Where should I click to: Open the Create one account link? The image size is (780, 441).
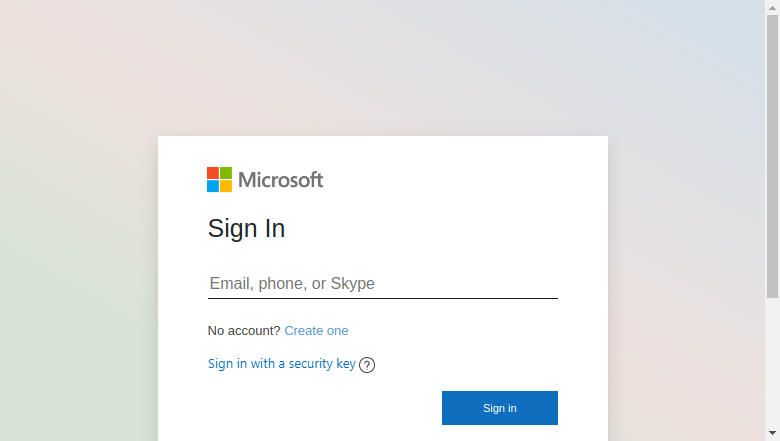(x=316, y=331)
